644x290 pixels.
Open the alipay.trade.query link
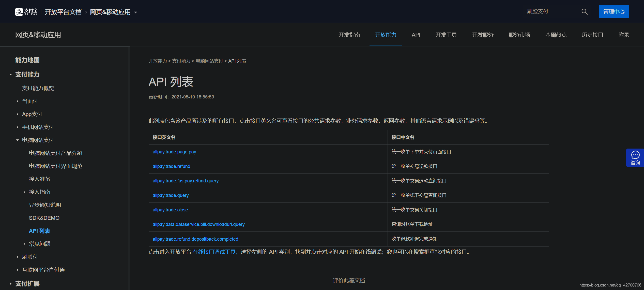pos(171,195)
